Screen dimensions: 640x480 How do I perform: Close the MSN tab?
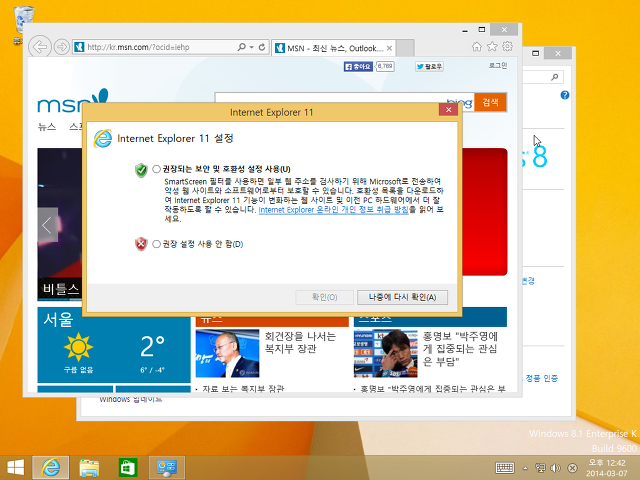click(x=389, y=48)
